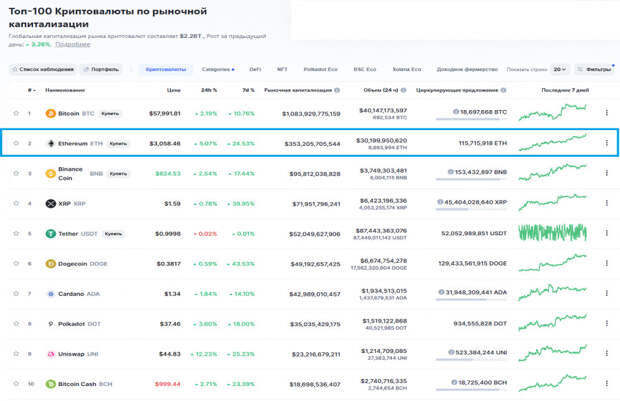Open three-dot menu in Ethereum row
Viewport: 620px width, 401px height.
607,143
